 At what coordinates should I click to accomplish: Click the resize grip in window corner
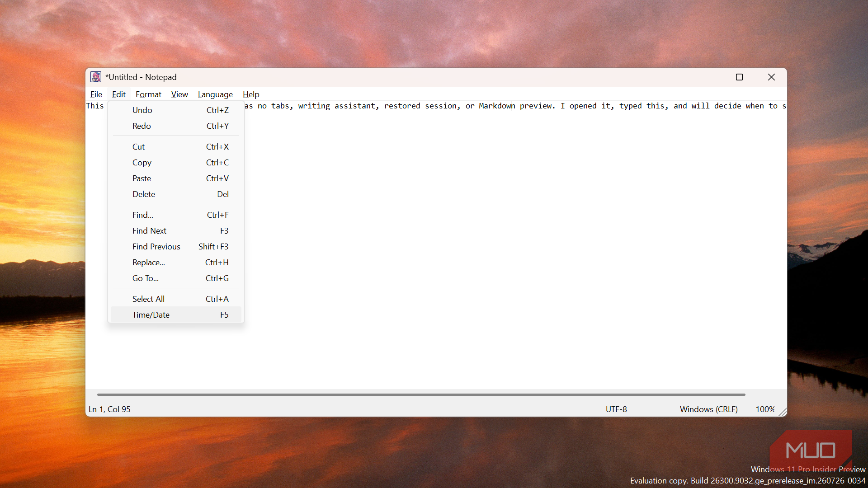click(x=783, y=412)
